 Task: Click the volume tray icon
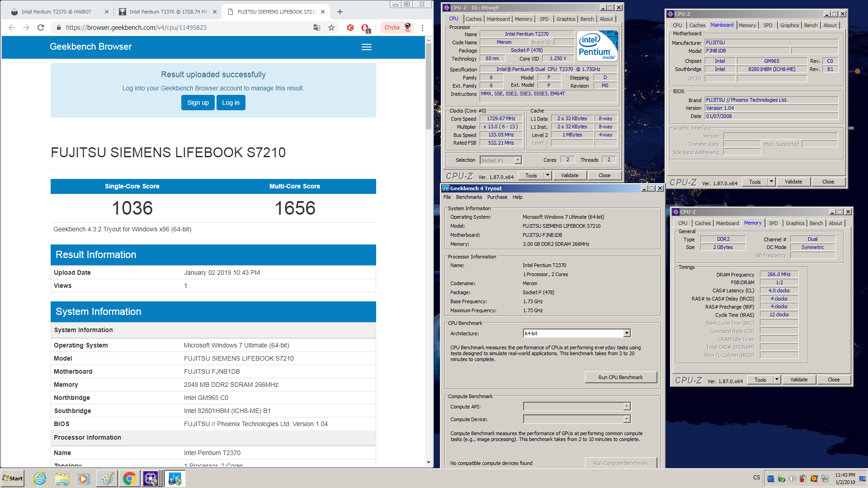(792, 479)
